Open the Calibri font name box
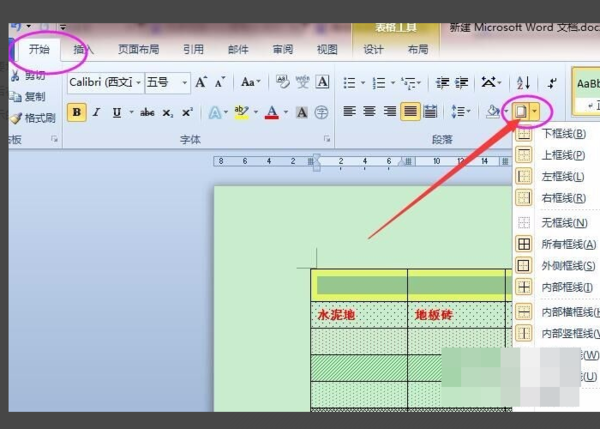 click(x=105, y=82)
